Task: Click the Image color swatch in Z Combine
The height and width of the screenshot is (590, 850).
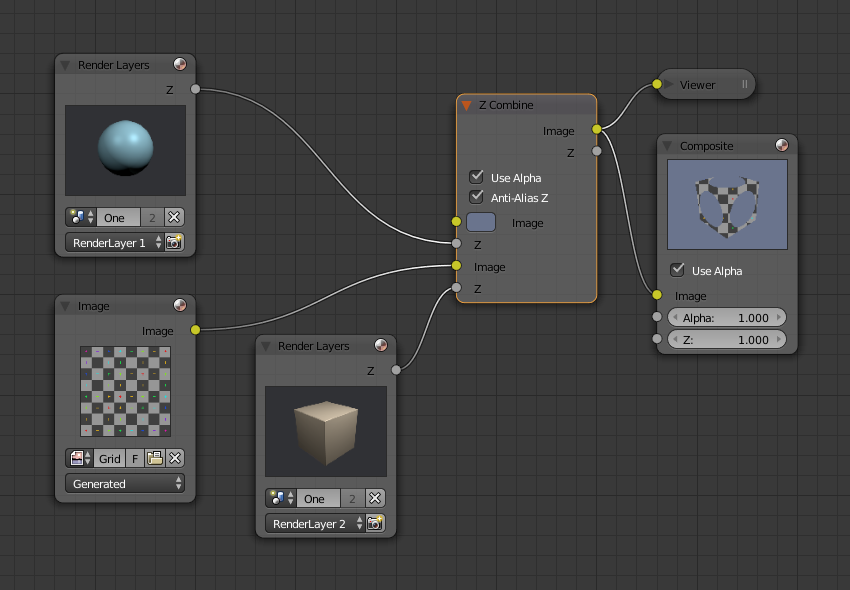Action: click(x=481, y=222)
